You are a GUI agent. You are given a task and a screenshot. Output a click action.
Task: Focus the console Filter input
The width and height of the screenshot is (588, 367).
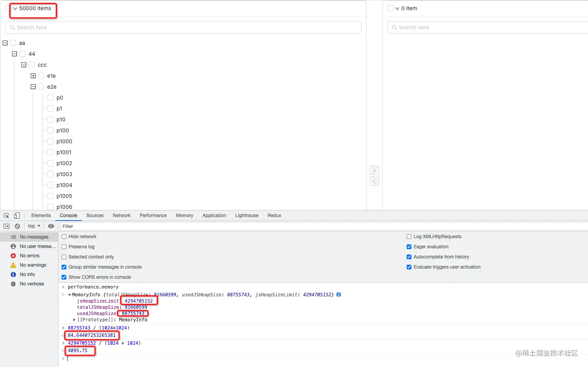[324, 226]
